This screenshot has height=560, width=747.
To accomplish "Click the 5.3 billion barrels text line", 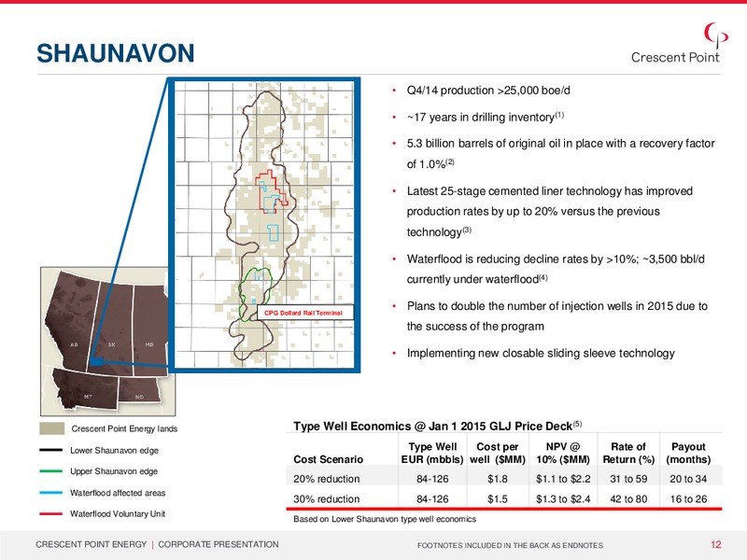I will [561, 144].
